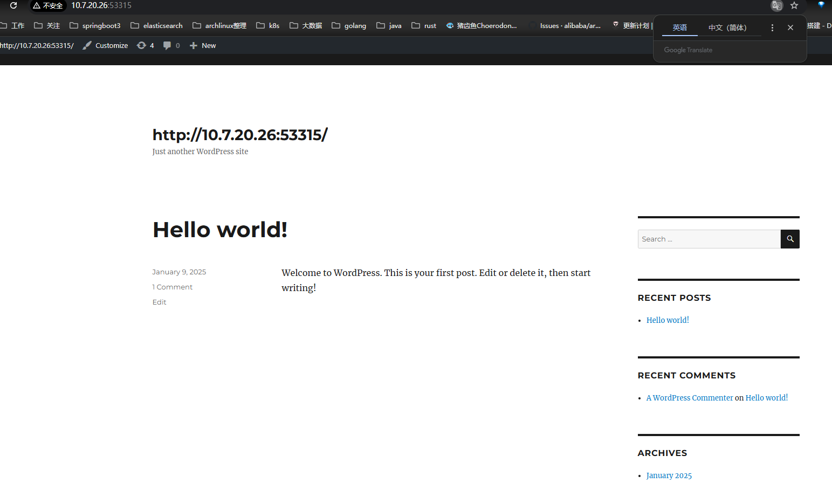Submit search with the magnifier button

coord(790,239)
